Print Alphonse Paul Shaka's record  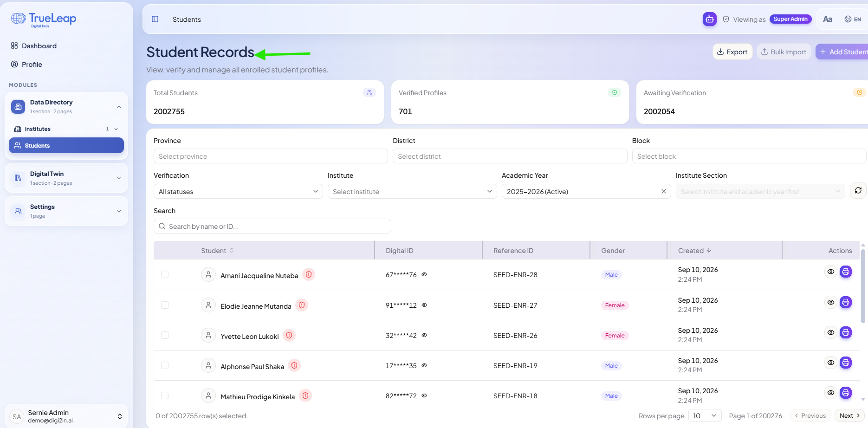click(846, 363)
